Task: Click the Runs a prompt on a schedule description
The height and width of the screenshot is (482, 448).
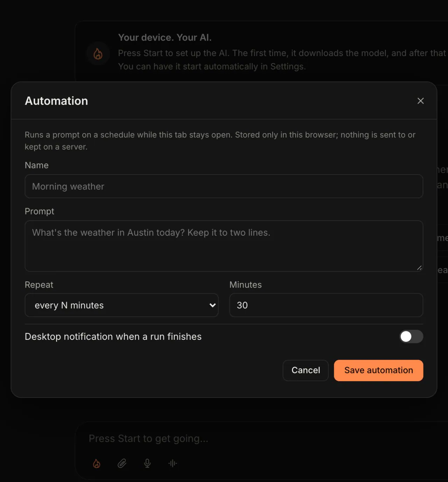Action: pos(220,141)
